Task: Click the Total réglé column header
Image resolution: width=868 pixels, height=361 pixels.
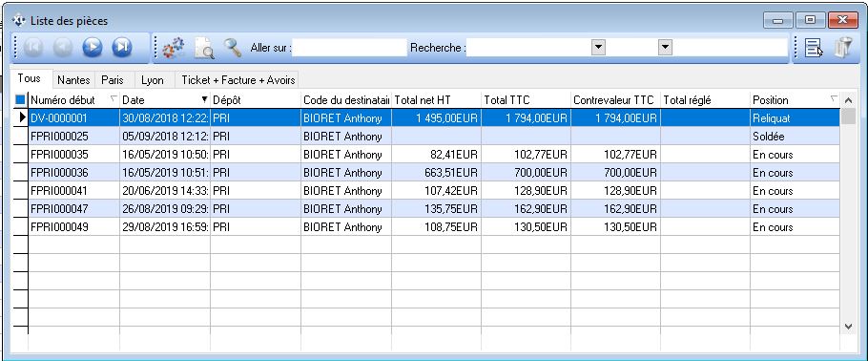Action: point(706,100)
